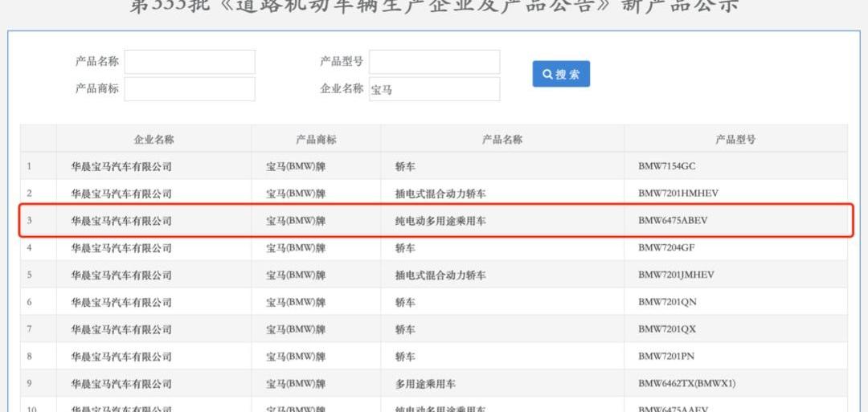Viewport: 868px width, 412px height.
Task: Focus the 产品名称 input field
Action: pyautogui.click(x=190, y=62)
